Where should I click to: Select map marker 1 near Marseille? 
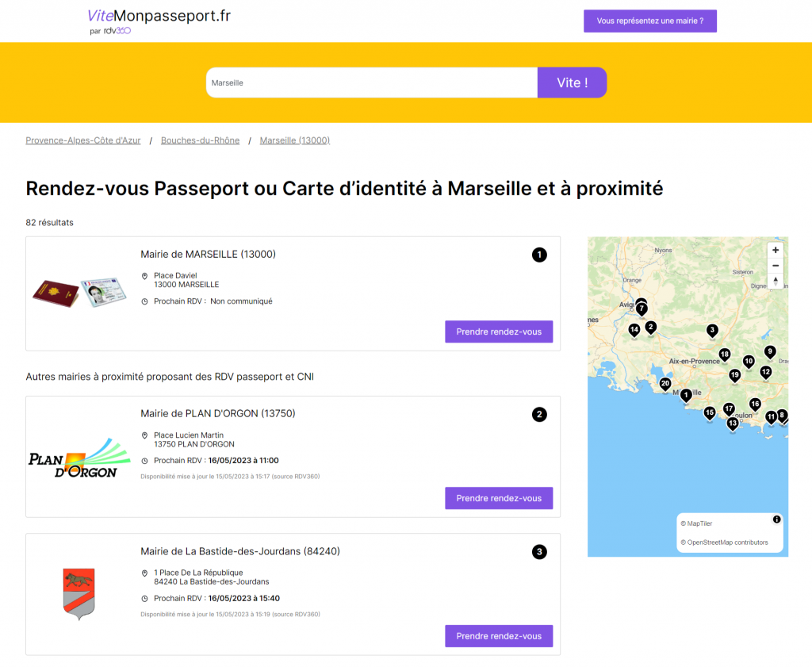pyautogui.click(x=685, y=393)
